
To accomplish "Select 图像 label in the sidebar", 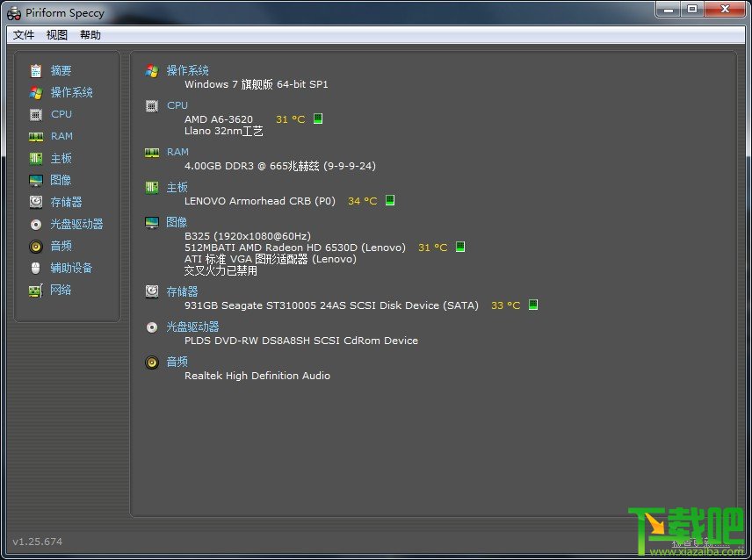I will click(x=61, y=180).
